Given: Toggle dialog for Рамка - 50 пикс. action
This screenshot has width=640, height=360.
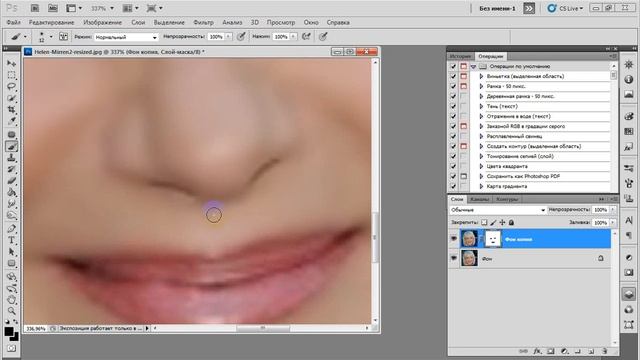Looking at the screenshot, I should tap(464, 86).
